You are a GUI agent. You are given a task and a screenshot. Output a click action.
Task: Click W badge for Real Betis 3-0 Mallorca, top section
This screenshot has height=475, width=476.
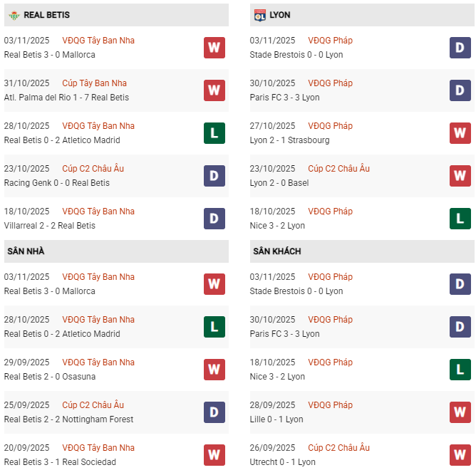(x=214, y=48)
